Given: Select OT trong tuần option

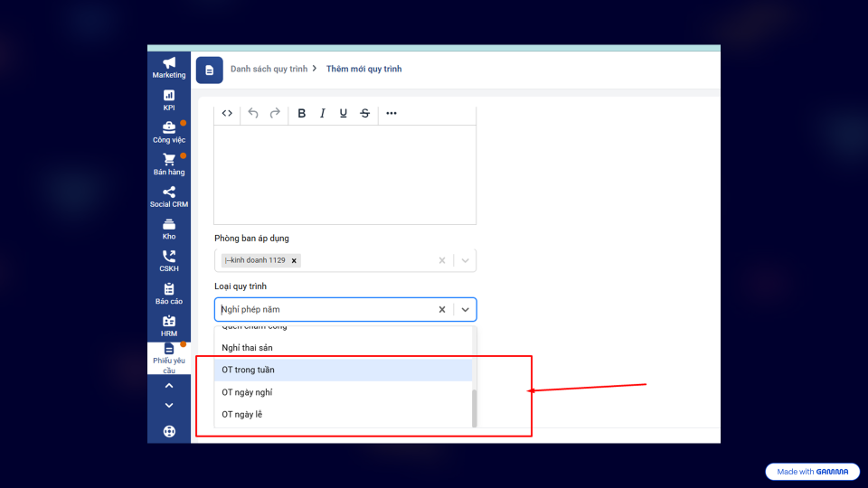Looking at the screenshot, I should pyautogui.click(x=344, y=370).
